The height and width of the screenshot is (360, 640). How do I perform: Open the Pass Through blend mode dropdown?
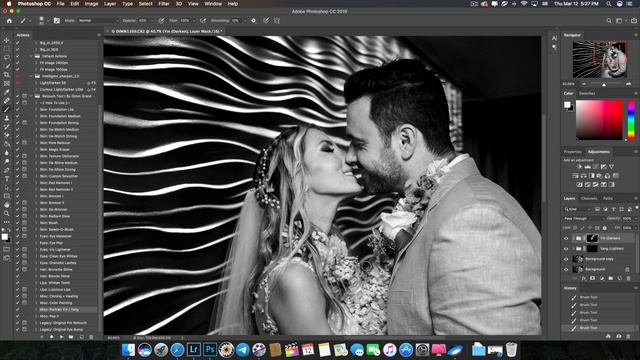(584, 219)
